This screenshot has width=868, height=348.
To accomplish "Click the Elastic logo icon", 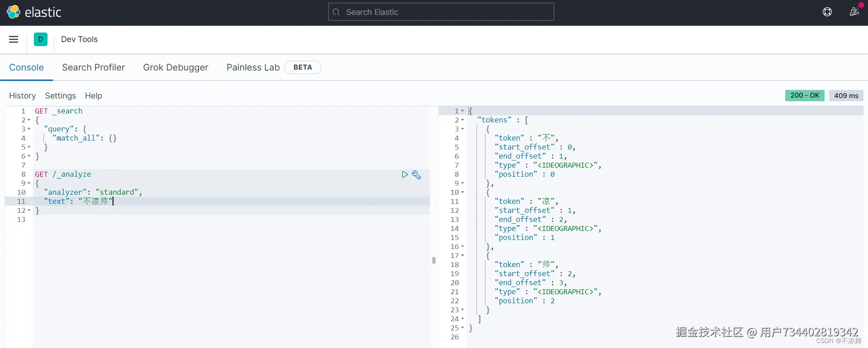I will 14,12.
